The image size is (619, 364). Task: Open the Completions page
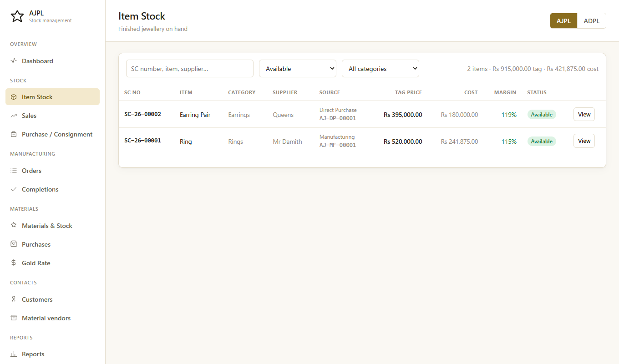pyautogui.click(x=52, y=189)
